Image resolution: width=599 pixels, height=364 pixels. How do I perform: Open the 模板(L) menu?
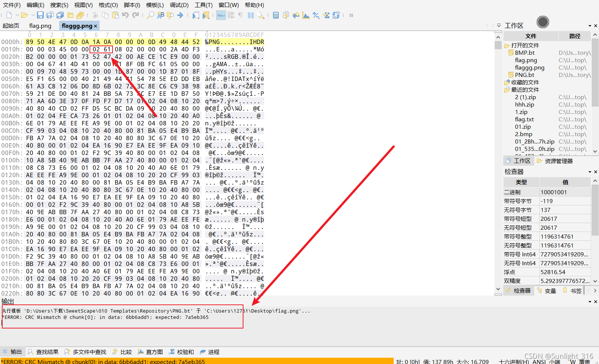pos(155,5)
